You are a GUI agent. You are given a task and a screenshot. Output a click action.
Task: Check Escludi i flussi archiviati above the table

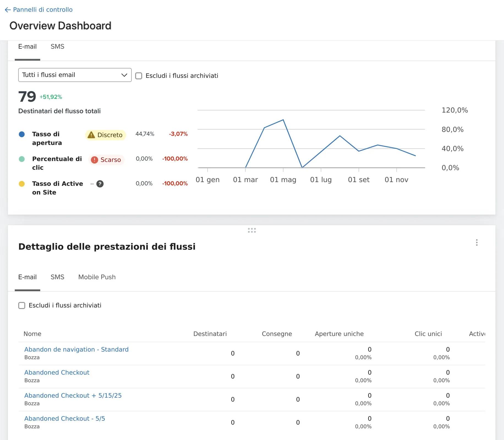tap(22, 306)
